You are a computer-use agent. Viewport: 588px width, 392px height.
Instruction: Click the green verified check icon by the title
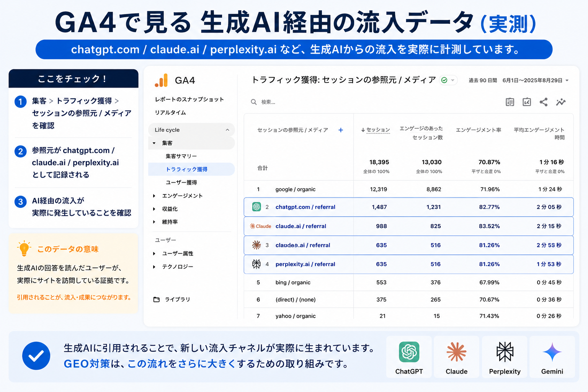coord(444,80)
